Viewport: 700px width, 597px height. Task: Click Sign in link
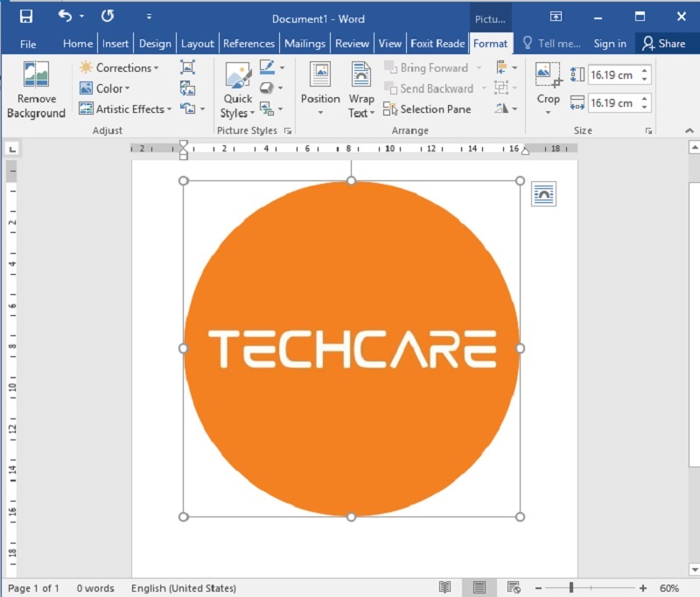pos(610,44)
